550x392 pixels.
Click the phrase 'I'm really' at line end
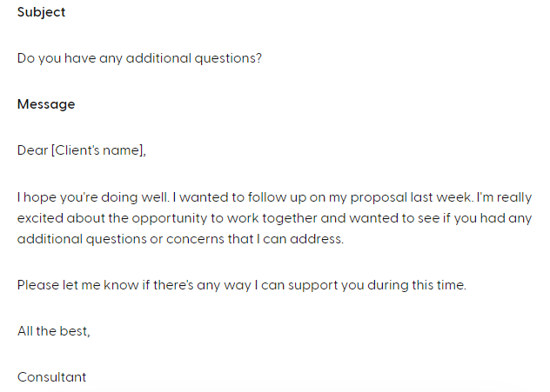coord(504,197)
